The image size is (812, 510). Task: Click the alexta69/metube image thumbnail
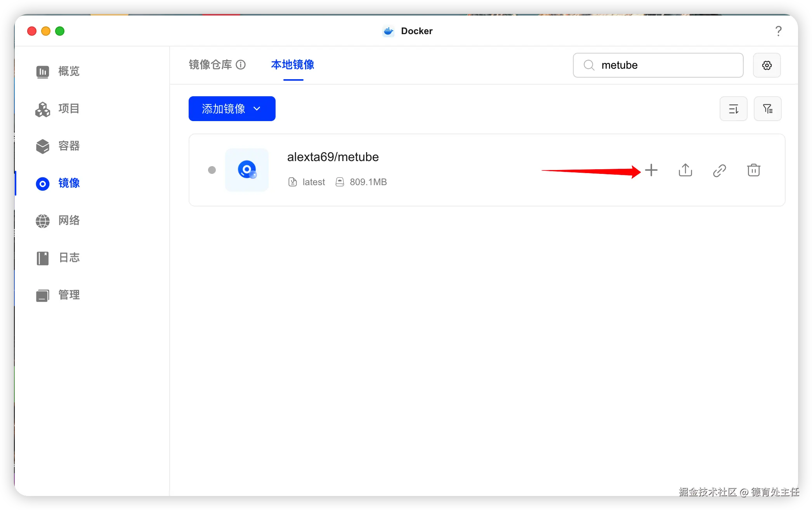[x=247, y=170]
